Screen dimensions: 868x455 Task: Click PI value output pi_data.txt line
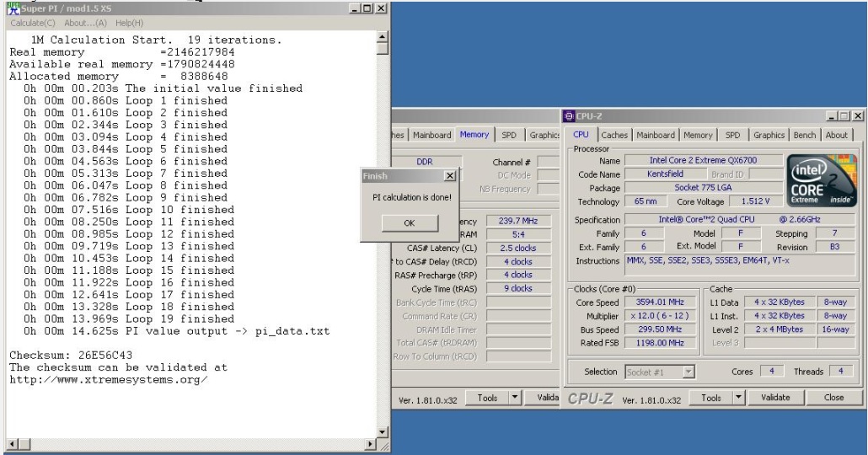tap(176, 331)
